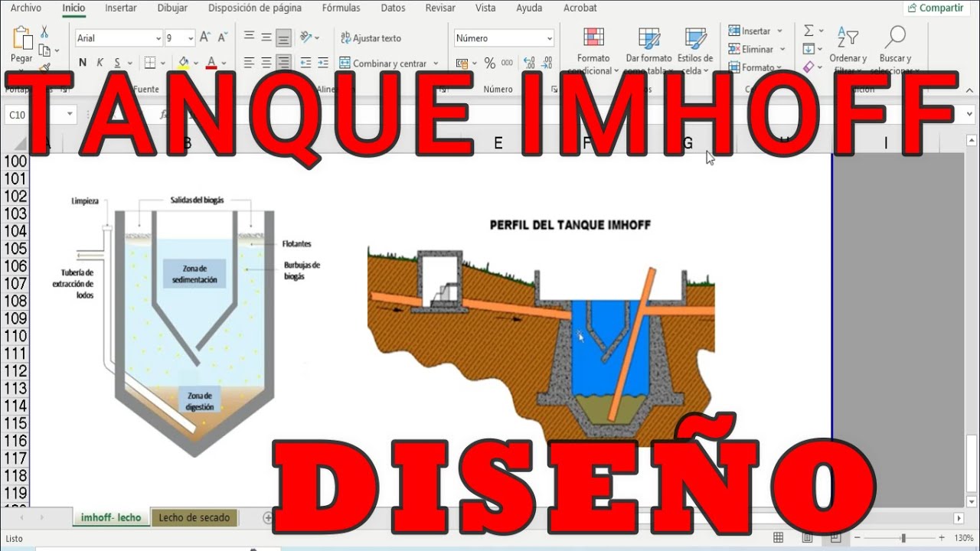Toggle middle vertical alignment
Screen dimensions: 980x551
pyautogui.click(x=266, y=37)
